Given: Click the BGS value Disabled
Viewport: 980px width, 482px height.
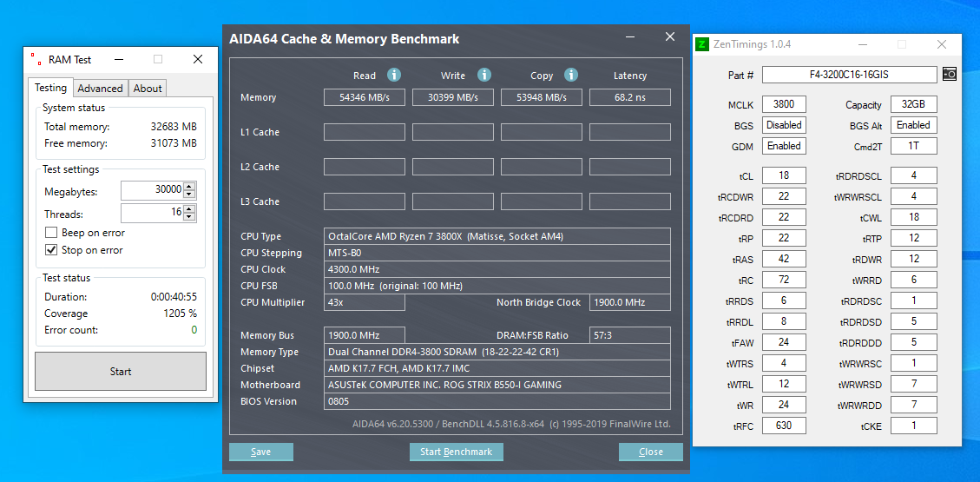Looking at the screenshot, I should 784,125.
